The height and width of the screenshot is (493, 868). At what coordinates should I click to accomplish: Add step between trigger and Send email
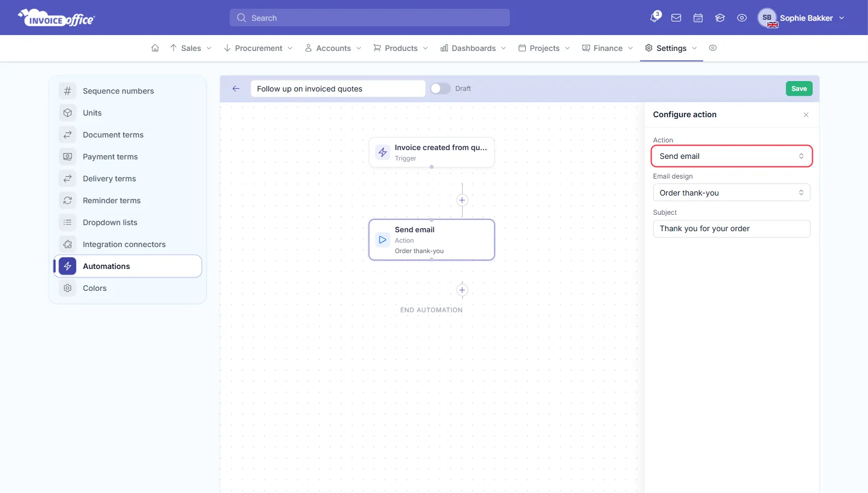462,200
